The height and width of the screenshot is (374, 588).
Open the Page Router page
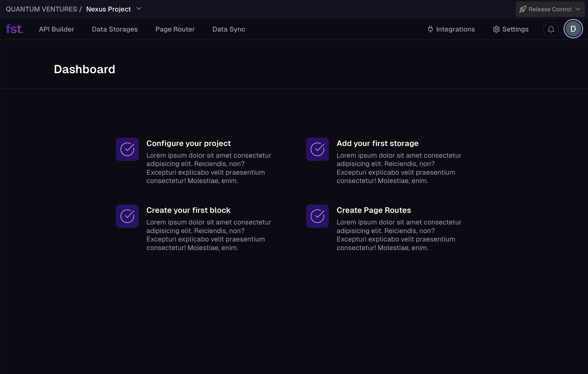175,29
